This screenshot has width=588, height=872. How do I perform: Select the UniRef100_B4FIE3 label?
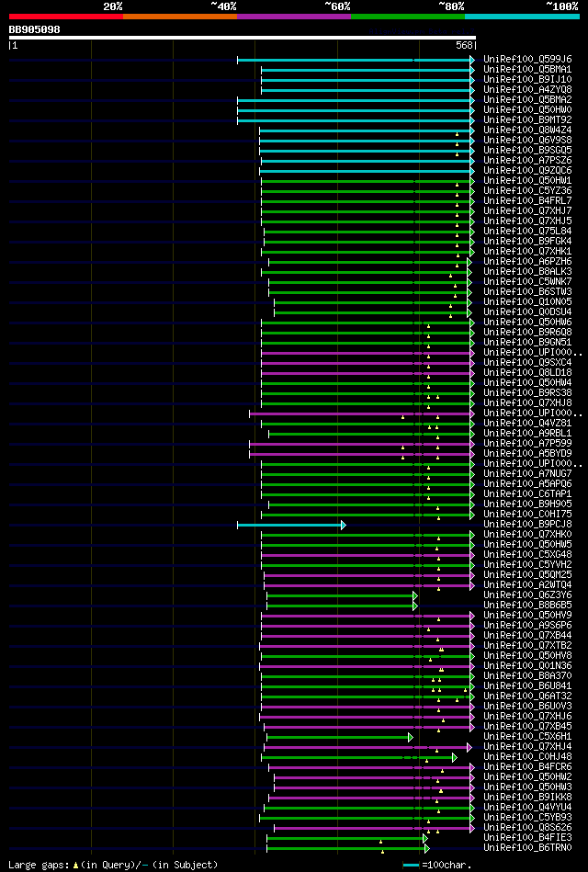tap(528, 838)
